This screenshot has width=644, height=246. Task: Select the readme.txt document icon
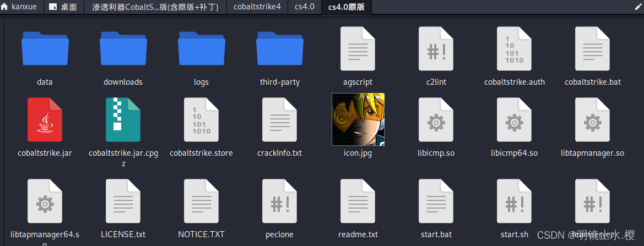pos(358,201)
